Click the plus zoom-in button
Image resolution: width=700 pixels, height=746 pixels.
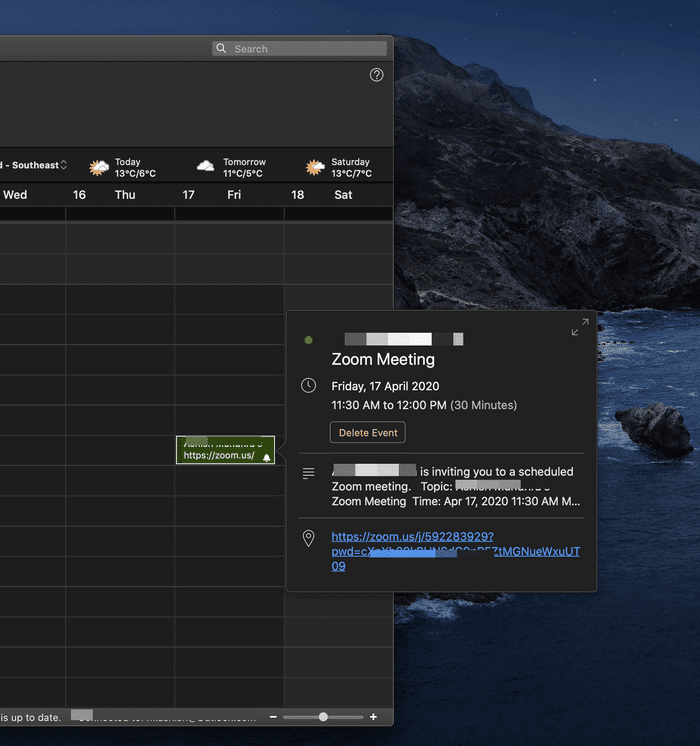pos(374,717)
